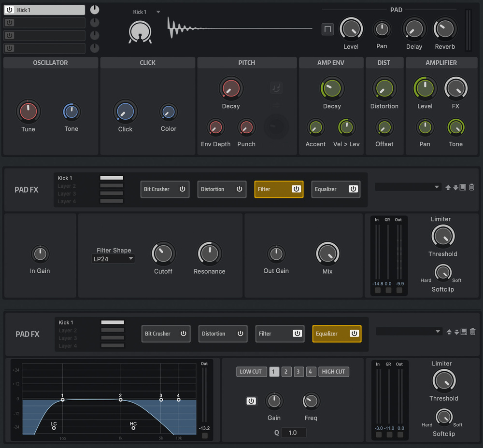This screenshot has height=448, width=483.
Task: Select Layer 2 in Filter PAD FX layer list
Action: pos(67,186)
